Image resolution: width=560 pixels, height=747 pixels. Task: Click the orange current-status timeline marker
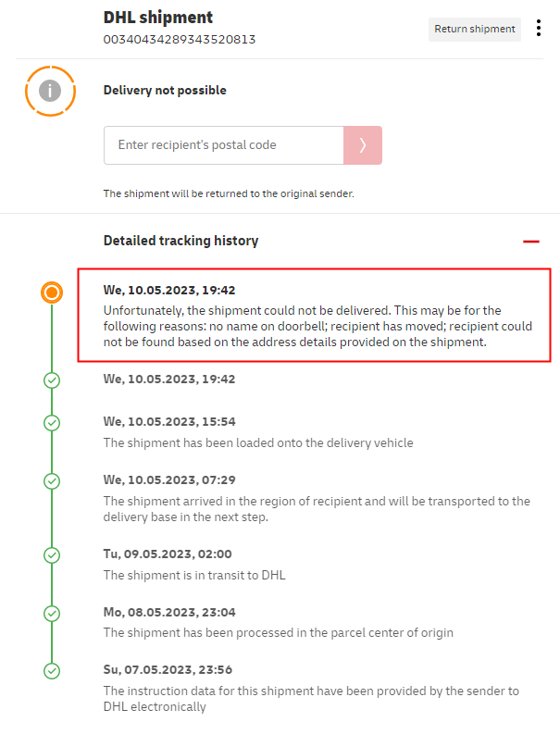52,293
